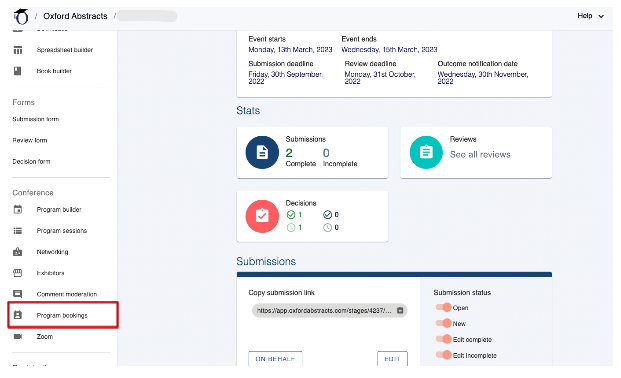The height and width of the screenshot is (378, 621).
Task: Click the green accepted checkmark icon
Action: (291, 215)
